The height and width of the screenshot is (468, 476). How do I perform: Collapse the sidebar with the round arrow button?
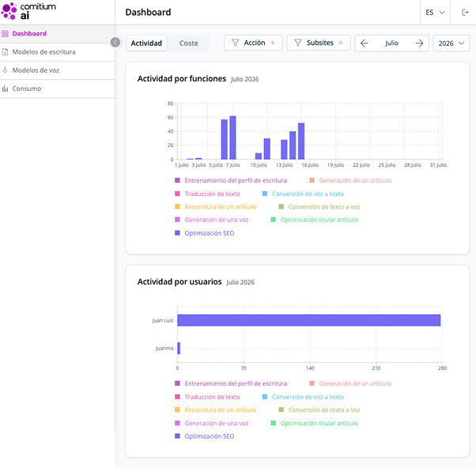(x=115, y=42)
